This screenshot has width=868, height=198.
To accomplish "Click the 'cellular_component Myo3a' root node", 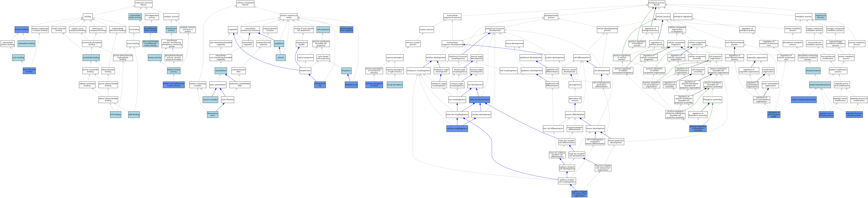I will coord(245,4).
